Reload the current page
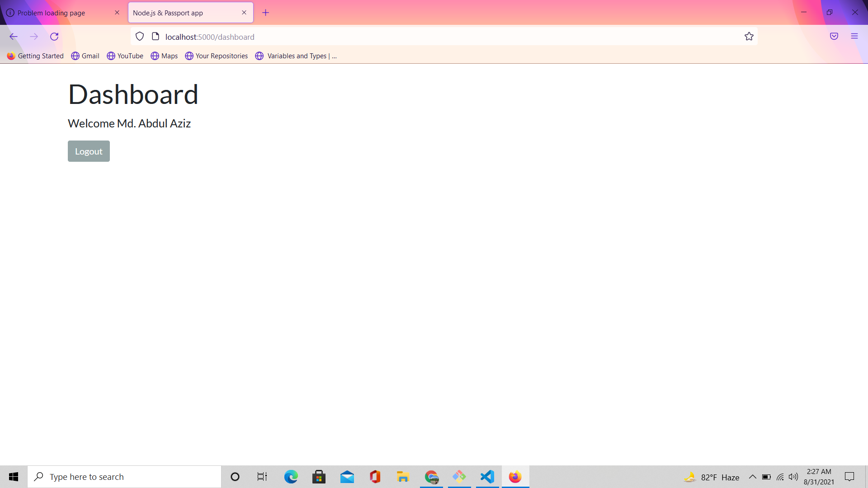This screenshot has height=488, width=868. 54,37
